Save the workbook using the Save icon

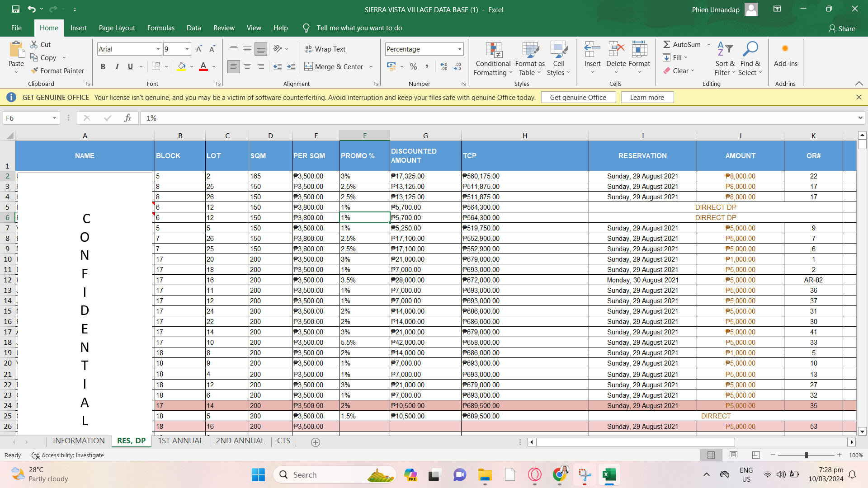click(x=16, y=9)
